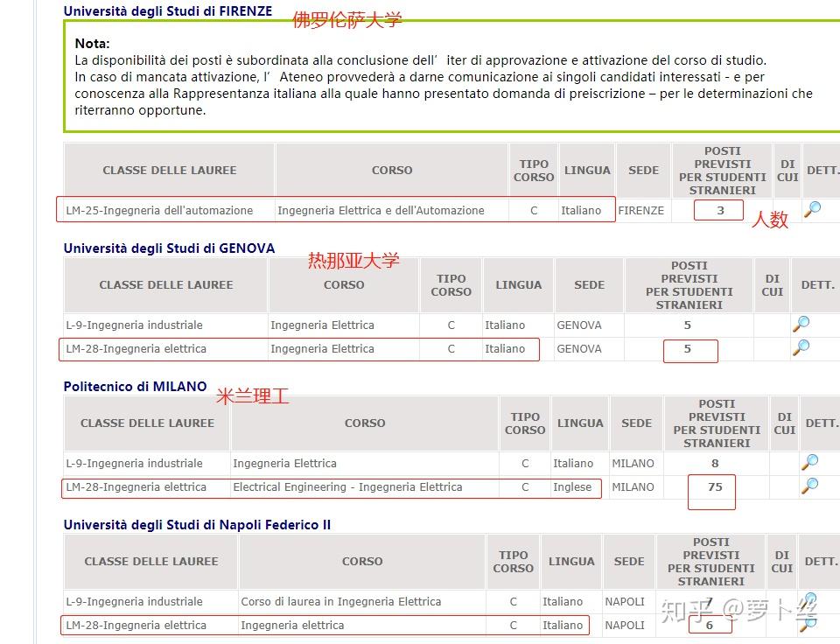
Task: Click the FIRENZE sede cell
Action: coord(641,211)
